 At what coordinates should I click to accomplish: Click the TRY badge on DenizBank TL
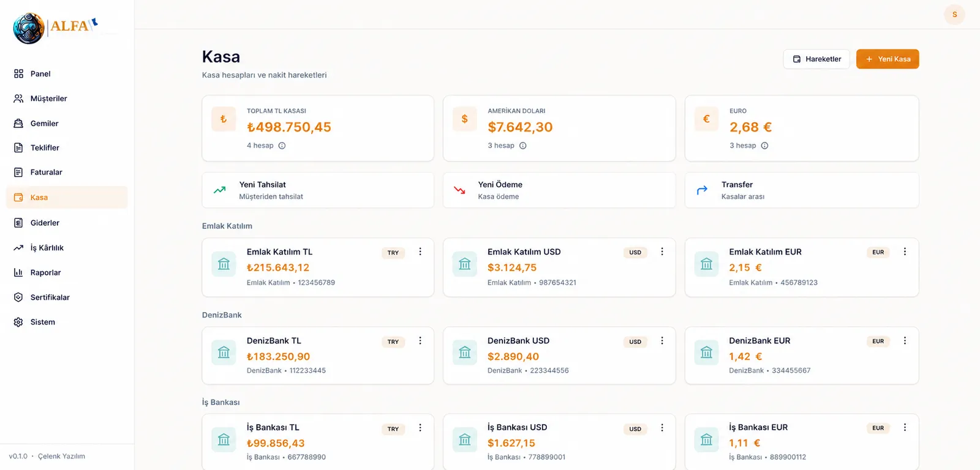tap(393, 341)
